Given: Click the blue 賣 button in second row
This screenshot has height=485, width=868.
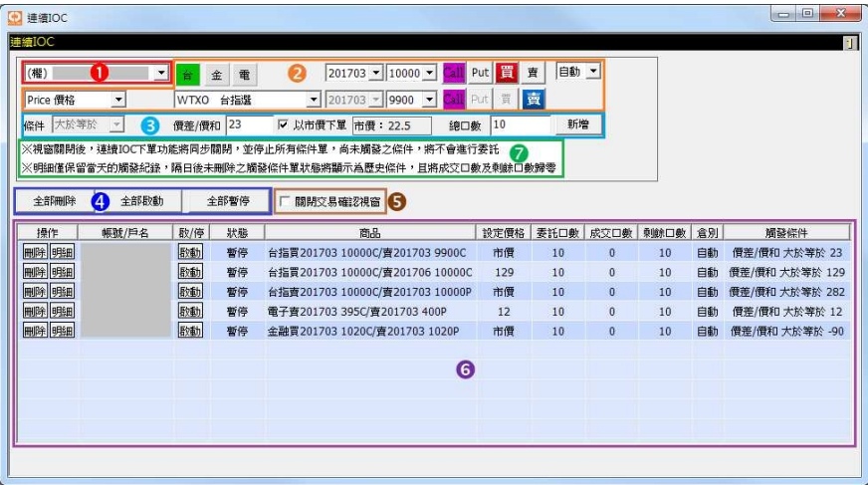Looking at the screenshot, I should (534, 100).
